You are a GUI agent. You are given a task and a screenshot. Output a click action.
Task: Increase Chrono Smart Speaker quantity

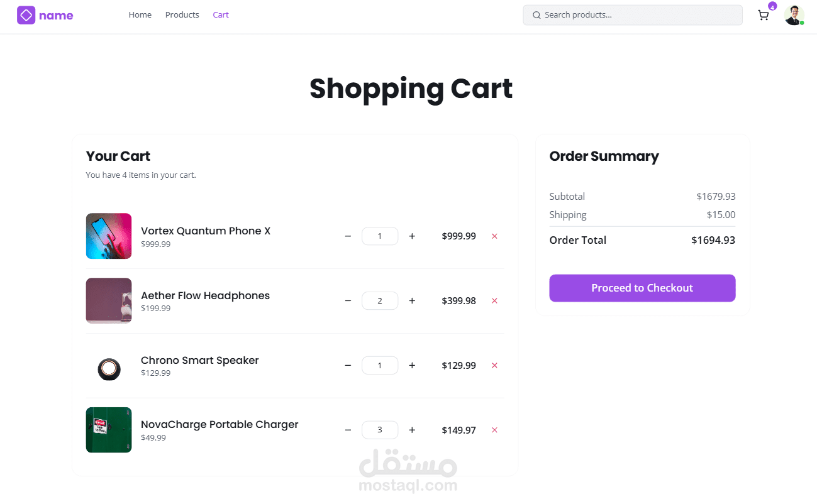(412, 366)
